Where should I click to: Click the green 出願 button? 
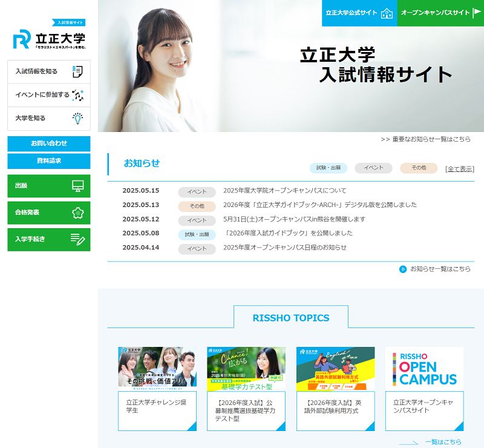[49, 186]
